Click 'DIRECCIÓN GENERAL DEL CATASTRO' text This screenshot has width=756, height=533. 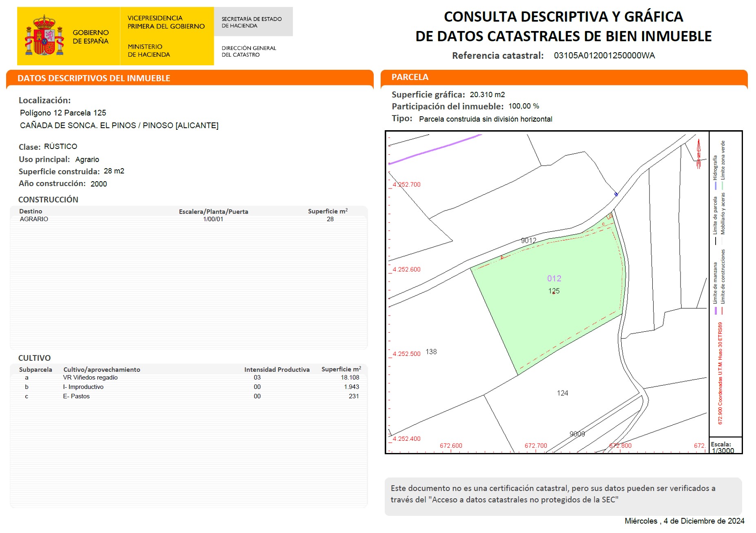(249, 51)
